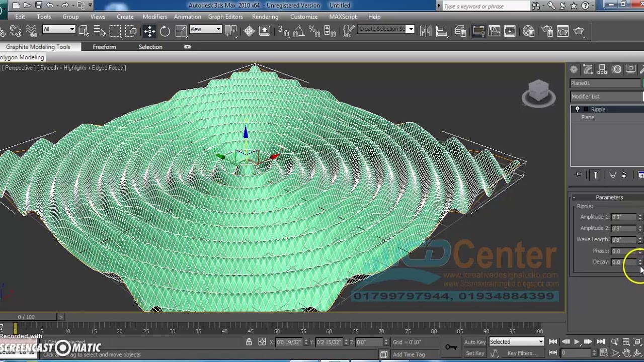Toggle Show End Result in modifier stack
The height and width of the screenshot is (362, 644).
coord(595,175)
